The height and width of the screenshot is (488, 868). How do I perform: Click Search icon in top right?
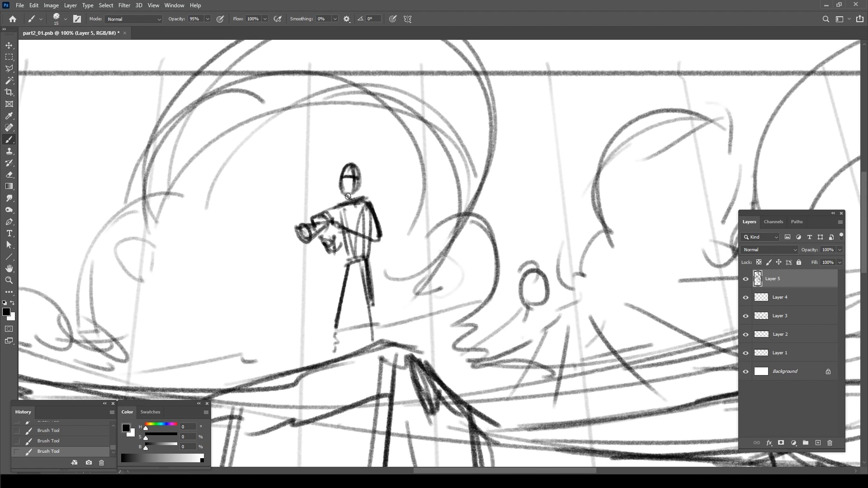(826, 19)
